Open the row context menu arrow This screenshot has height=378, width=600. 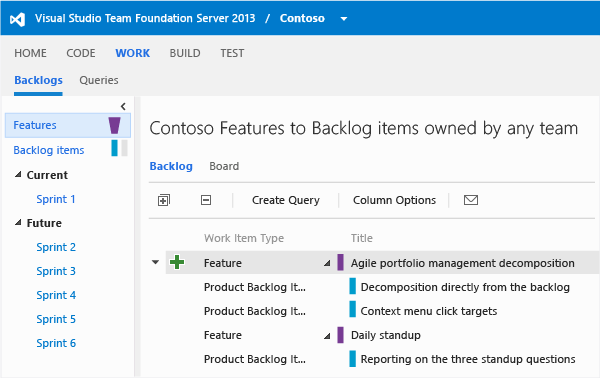(155, 262)
